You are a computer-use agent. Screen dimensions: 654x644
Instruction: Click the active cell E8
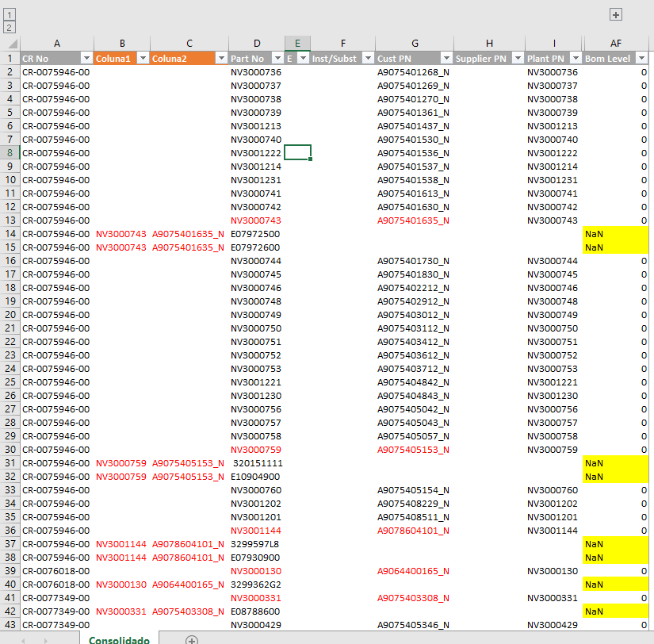[297, 153]
